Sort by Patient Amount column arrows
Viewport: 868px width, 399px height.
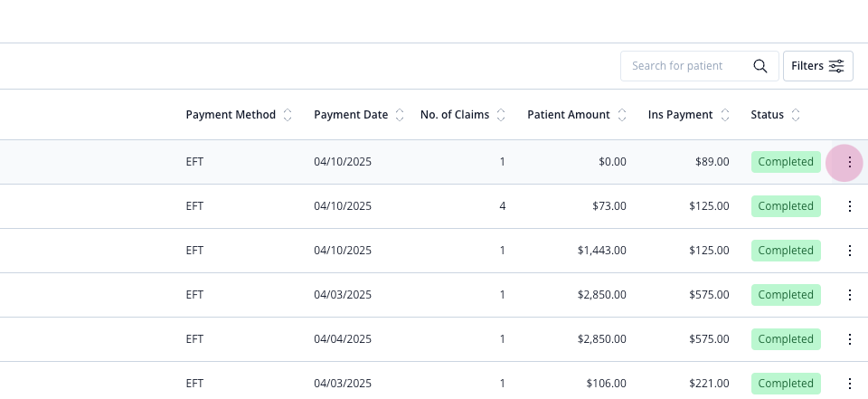622,115
